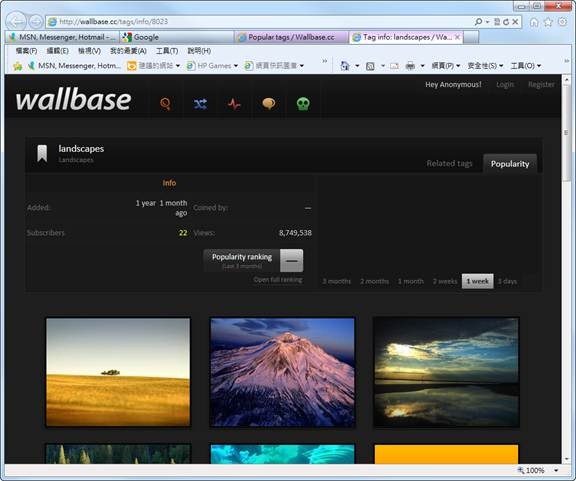Expand the Print button dropdown arrow
Screen dimensions: 576x481
(422, 66)
